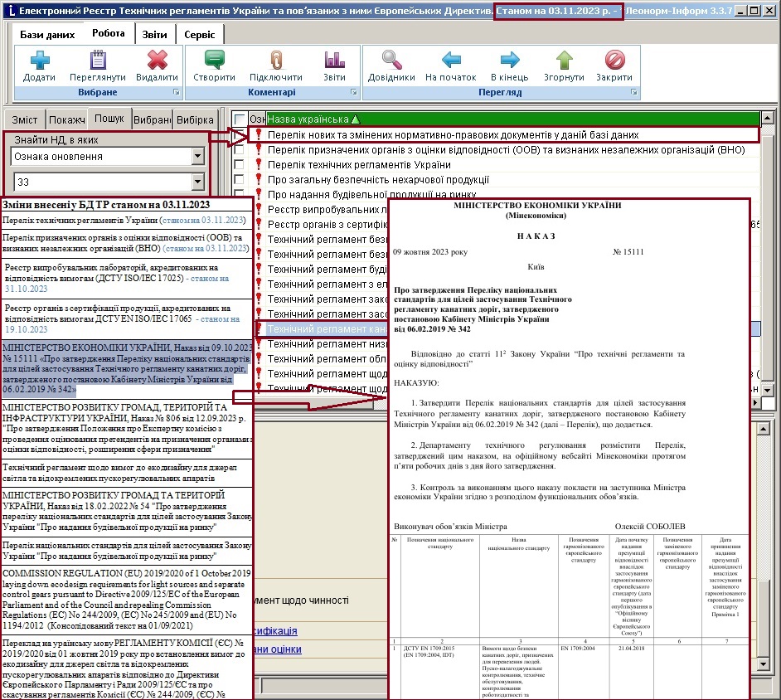
Task: Open Звіти bar chart icon
Action: coord(334,60)
